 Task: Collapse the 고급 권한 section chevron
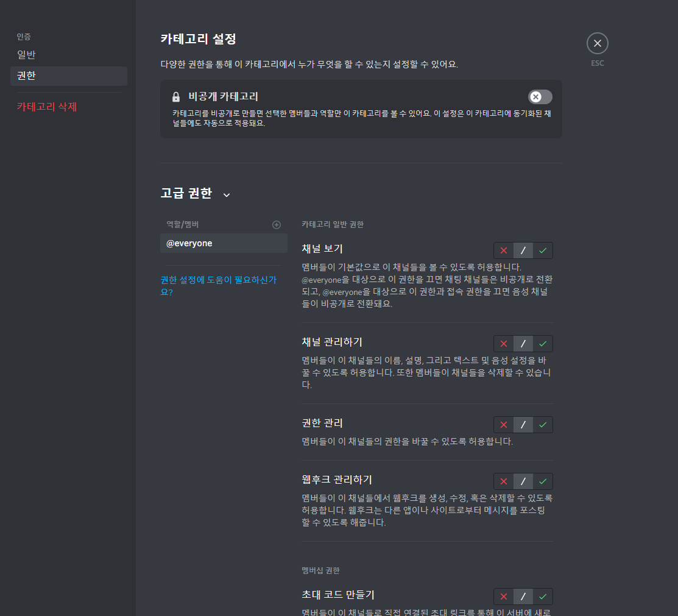227,195
